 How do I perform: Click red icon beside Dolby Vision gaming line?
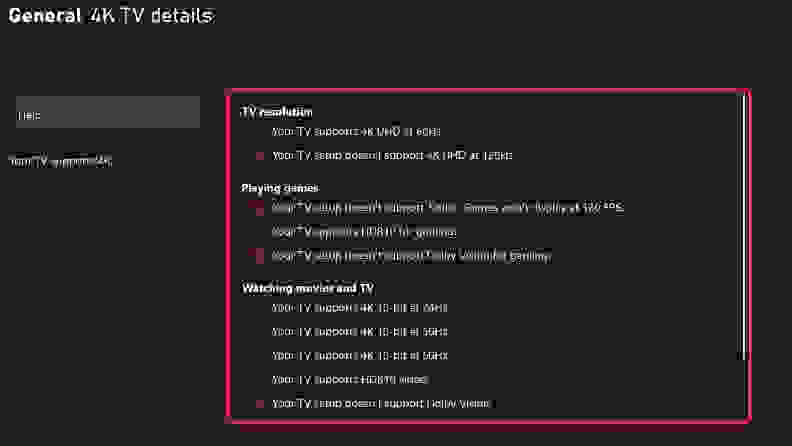(258, 256)
